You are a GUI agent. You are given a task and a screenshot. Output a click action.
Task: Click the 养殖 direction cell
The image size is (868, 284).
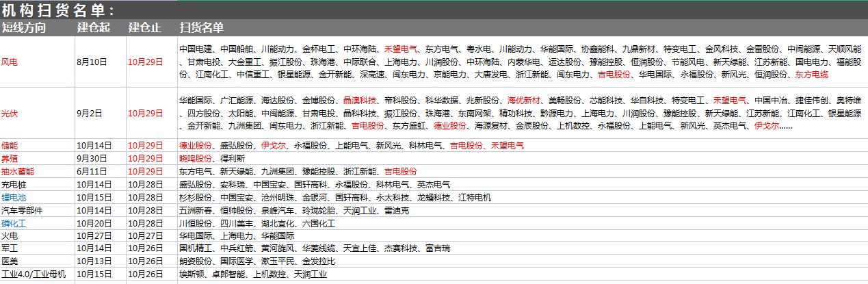[37, 158]
